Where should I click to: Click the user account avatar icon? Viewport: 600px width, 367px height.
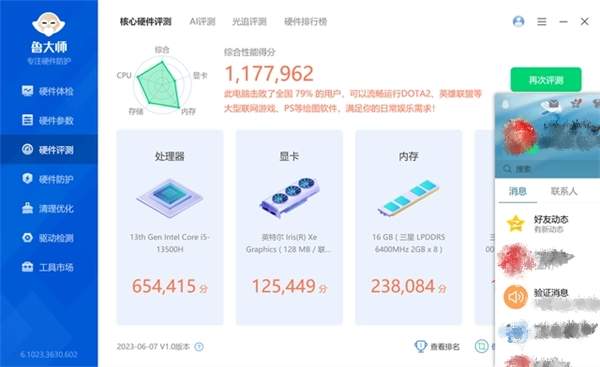[518, 21]
